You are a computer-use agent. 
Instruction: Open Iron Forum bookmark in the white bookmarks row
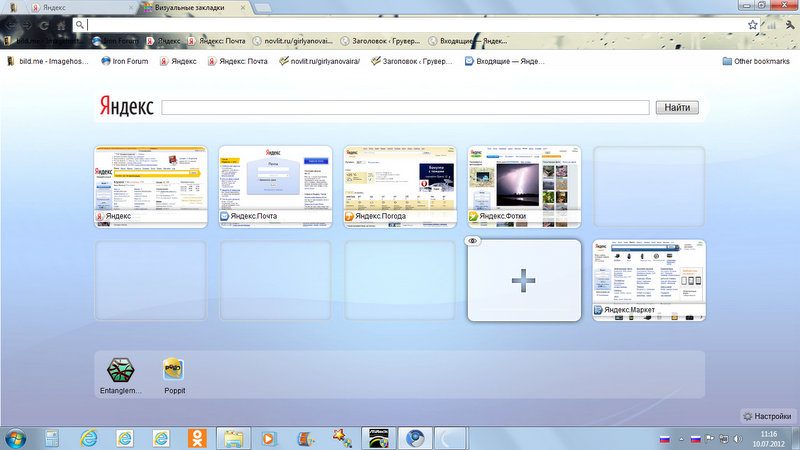(124, 61)
